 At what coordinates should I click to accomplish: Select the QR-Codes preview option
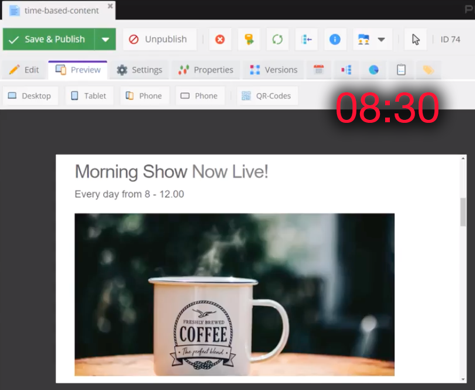click(x=267, y=96)
